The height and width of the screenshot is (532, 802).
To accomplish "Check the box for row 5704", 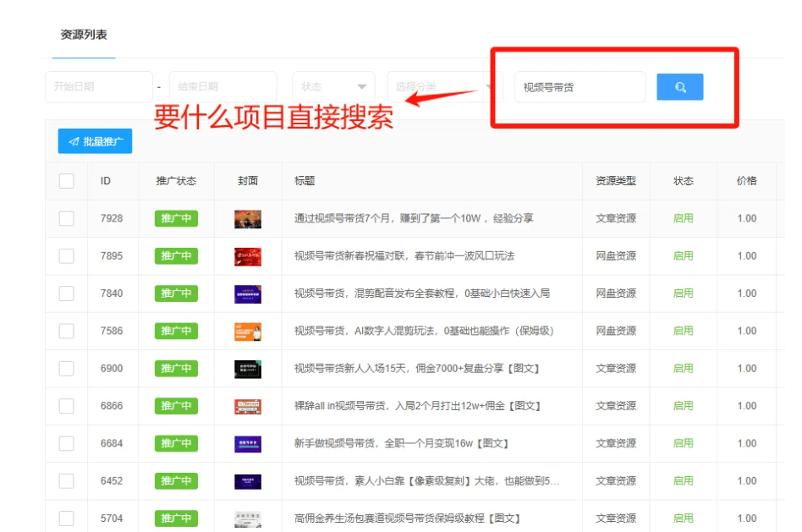I will coord(67,518).
